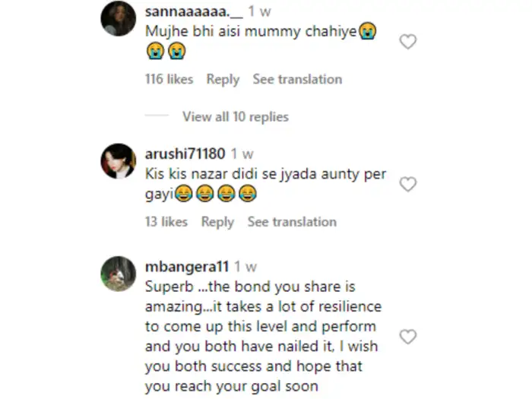See translation of sannaaaaaa.__'s comment
Screen dimensions: 532x399
(297, 79)
